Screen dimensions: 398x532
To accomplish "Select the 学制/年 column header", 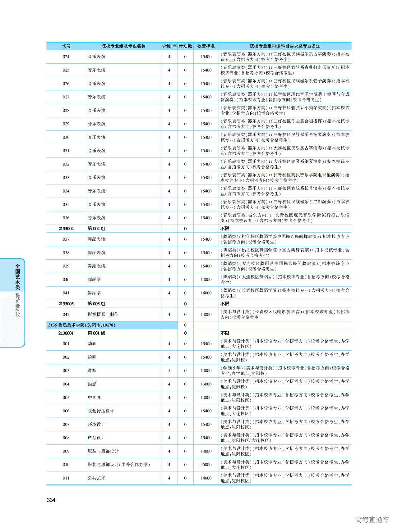I will pos(169,46).
